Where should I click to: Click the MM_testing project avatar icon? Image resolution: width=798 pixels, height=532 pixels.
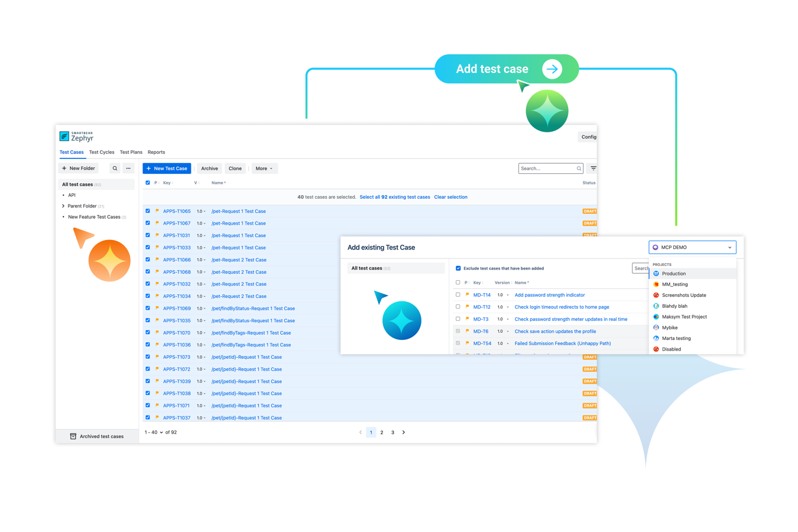tap(656, 284)
